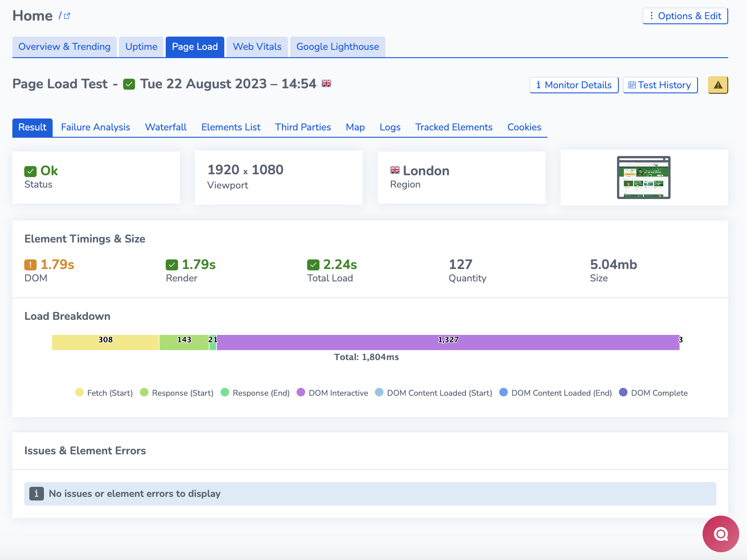Open the external link icon next to Home

[67, 16]
